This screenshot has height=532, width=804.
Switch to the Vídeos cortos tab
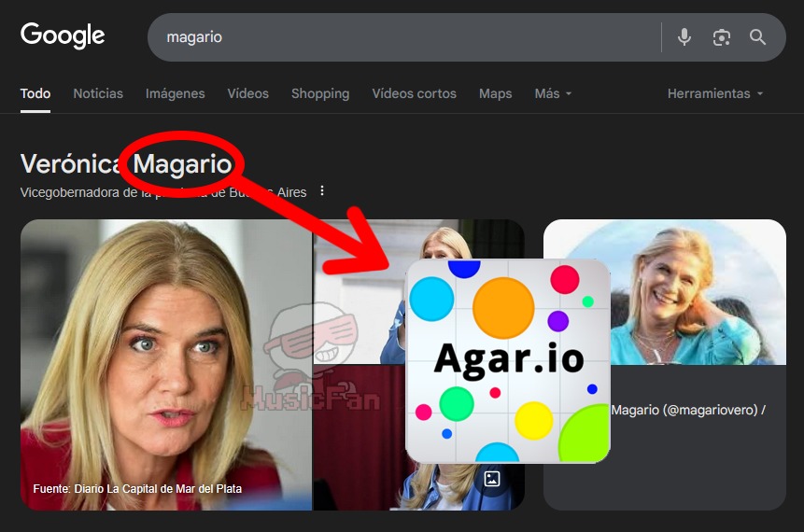pyautogui.click(x=415, y=93)
